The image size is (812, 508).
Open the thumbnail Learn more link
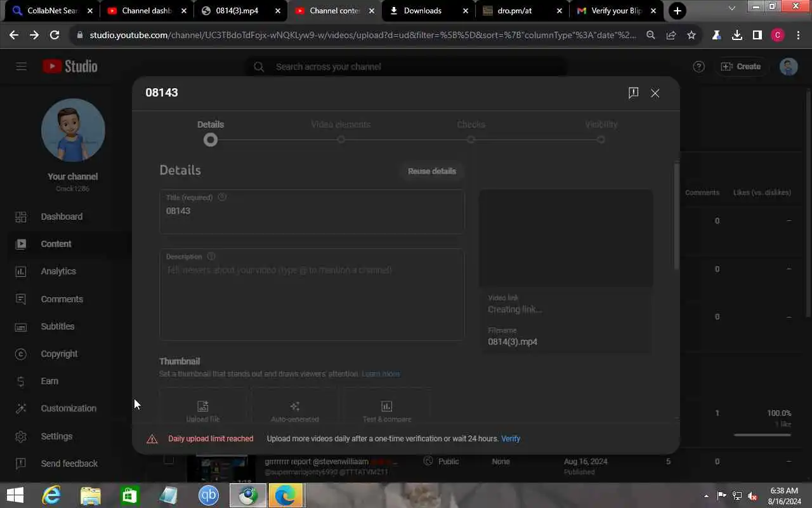[x=381, y=374]
